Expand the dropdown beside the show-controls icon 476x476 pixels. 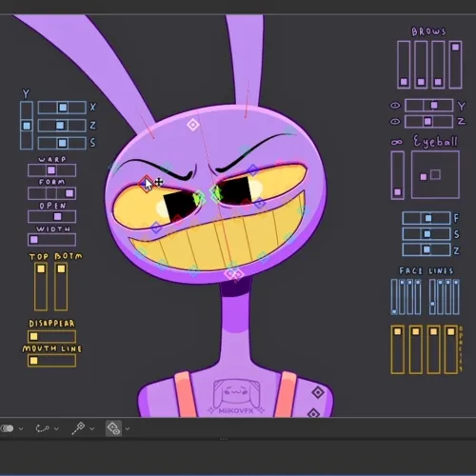point(128,429)
